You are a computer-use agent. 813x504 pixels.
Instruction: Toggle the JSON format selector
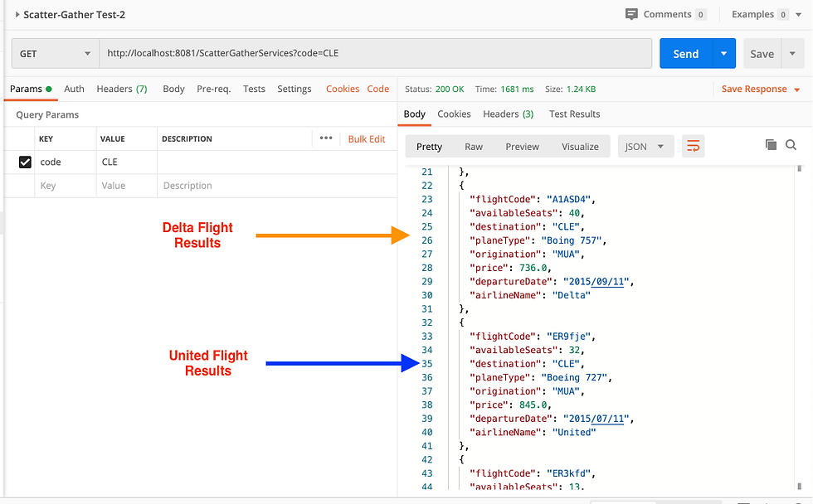(x=645, y=145)
